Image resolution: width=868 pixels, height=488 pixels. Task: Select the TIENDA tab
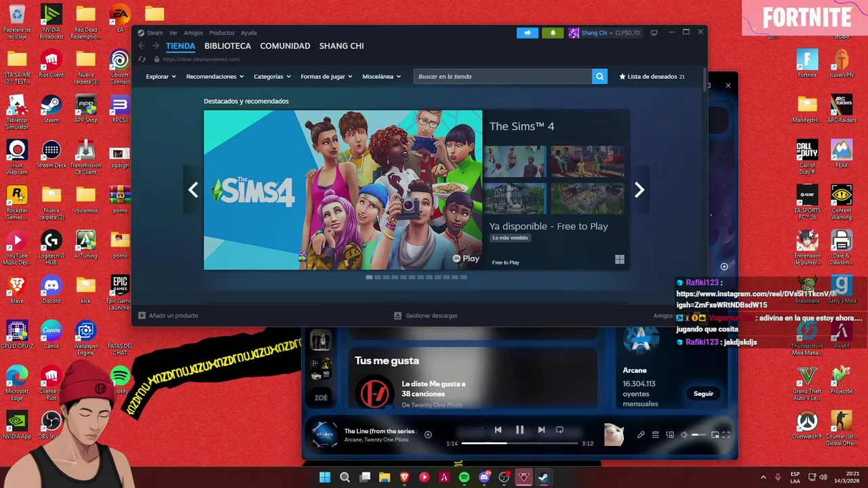(x=180, y=46)
